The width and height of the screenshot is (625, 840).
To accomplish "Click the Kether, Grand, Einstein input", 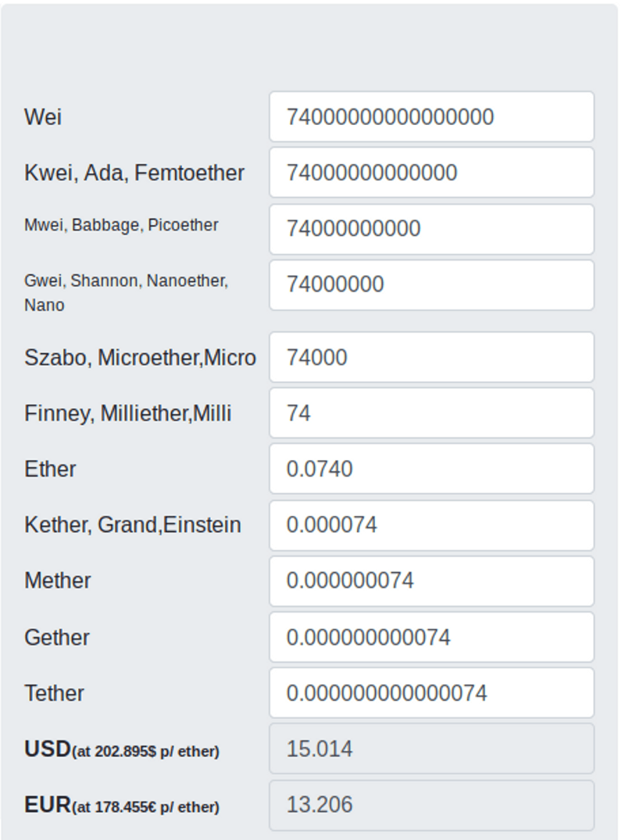I will (x=432, y=525).
